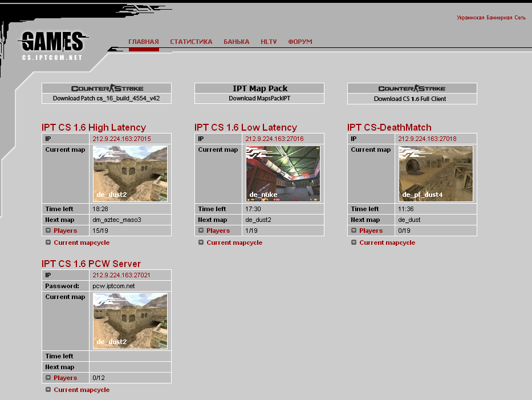Viewport: 532px width, 400px height.
Task: Click the de_nuke map thumbnail
Action: click(283, 174)
